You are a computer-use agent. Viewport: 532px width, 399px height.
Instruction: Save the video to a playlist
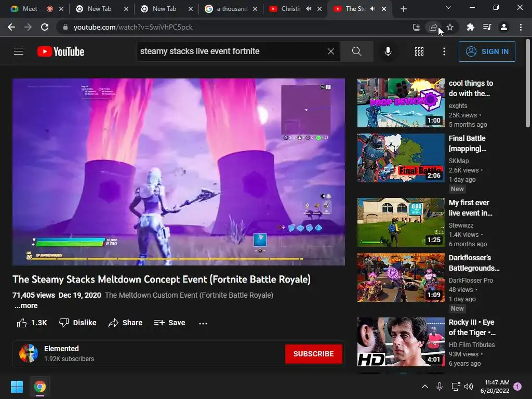169,323
